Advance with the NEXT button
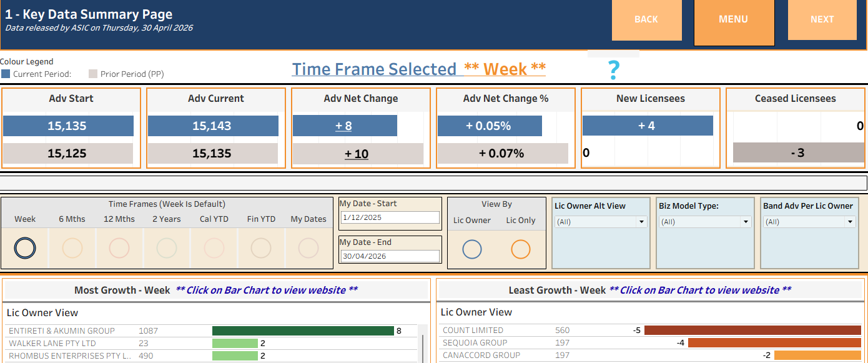Screen dimensions: 868x363 [822, 19]
